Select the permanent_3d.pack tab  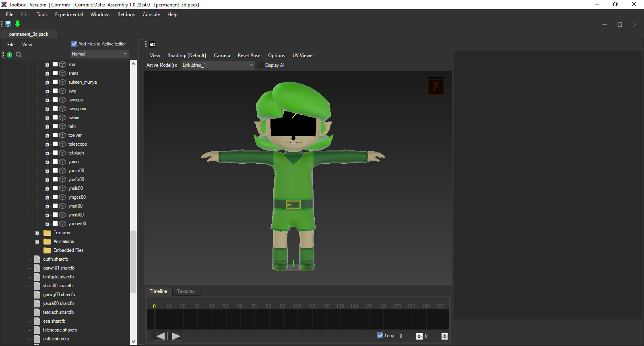click(x=29, y=34)
